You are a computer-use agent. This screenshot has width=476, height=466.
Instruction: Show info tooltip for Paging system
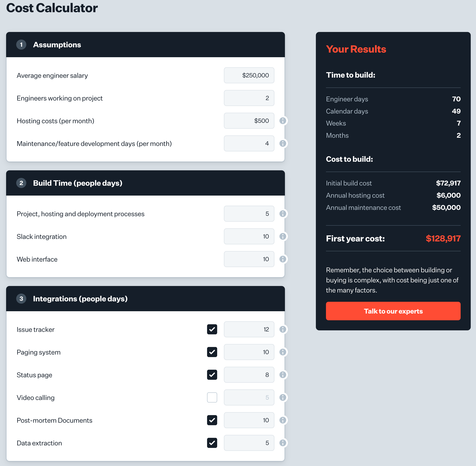coord(283,352)
